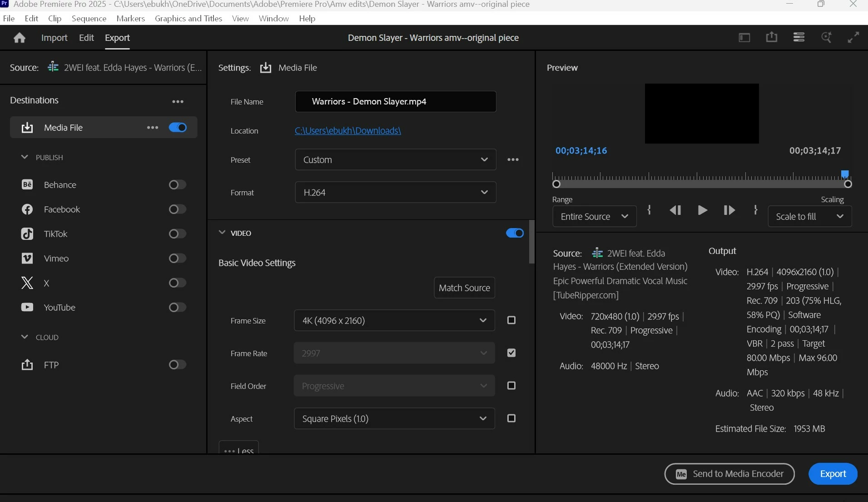Open the Destinations more options menu
The image size is (868, 502).
[178, 102]
